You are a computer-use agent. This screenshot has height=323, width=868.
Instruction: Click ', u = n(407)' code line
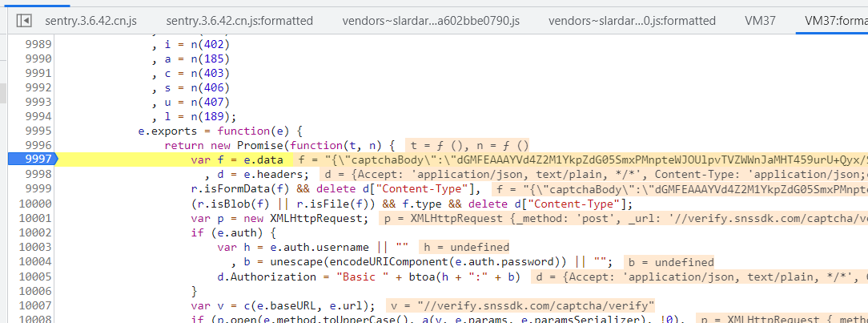pyautogui.click(x=191, y=102)
